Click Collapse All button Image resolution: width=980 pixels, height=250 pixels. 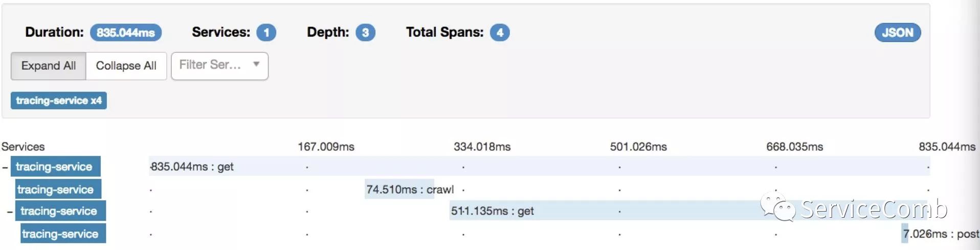tap(126, 66)
